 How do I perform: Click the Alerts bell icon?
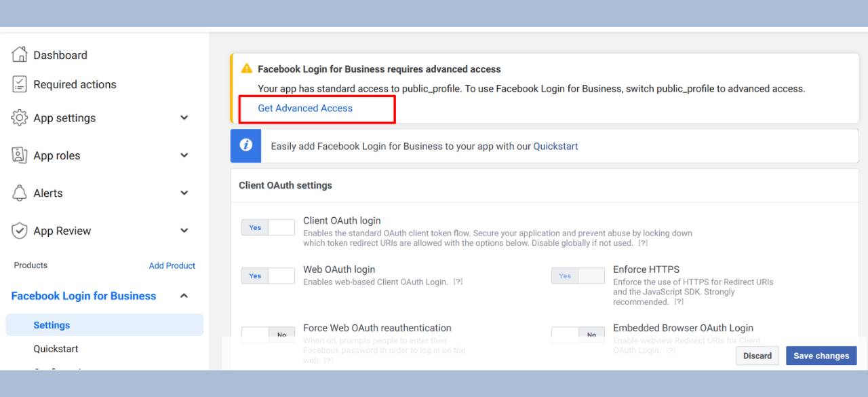20,193
